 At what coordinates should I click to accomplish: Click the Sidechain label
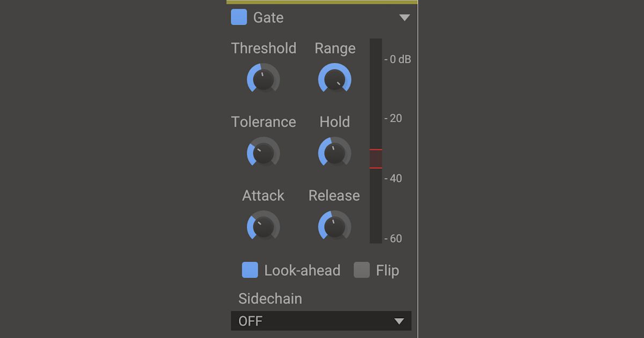270,298
